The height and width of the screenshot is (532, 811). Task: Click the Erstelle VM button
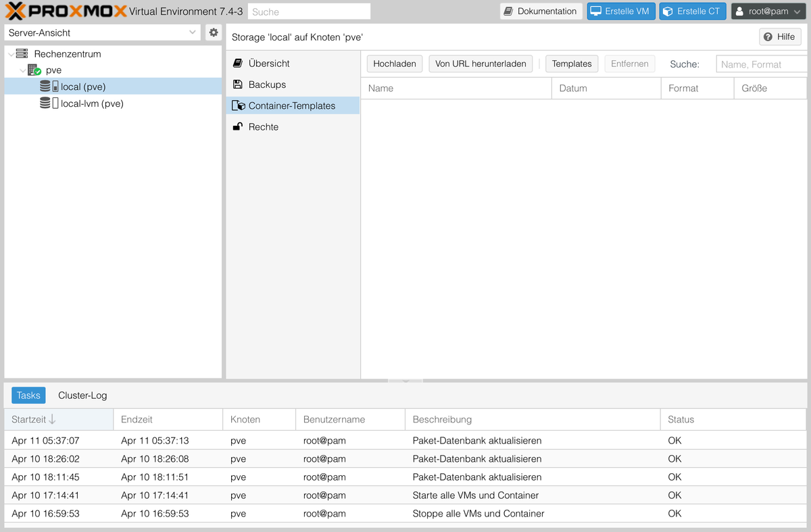tap(621, 11)
